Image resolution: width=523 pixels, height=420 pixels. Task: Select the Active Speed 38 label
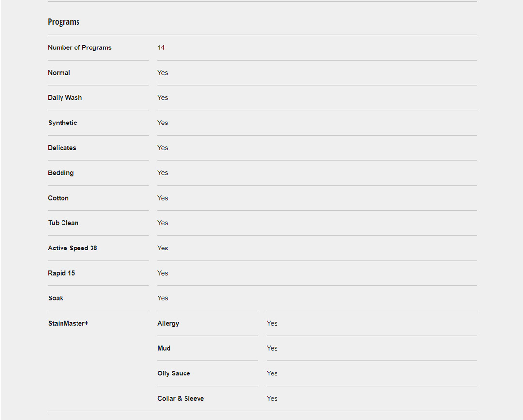pyautogui.click(x=73, y=248)
